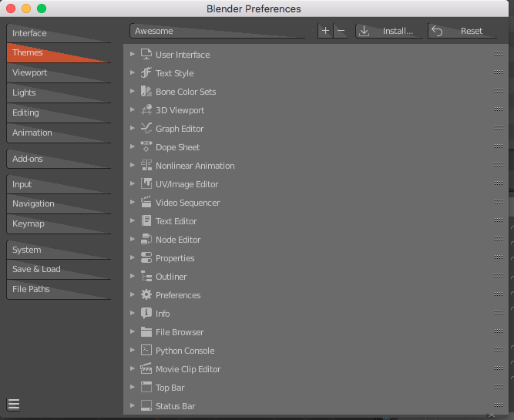Click the UV/Image Editor label
Viewport: 514px width, 420px height.
point(186,184)
